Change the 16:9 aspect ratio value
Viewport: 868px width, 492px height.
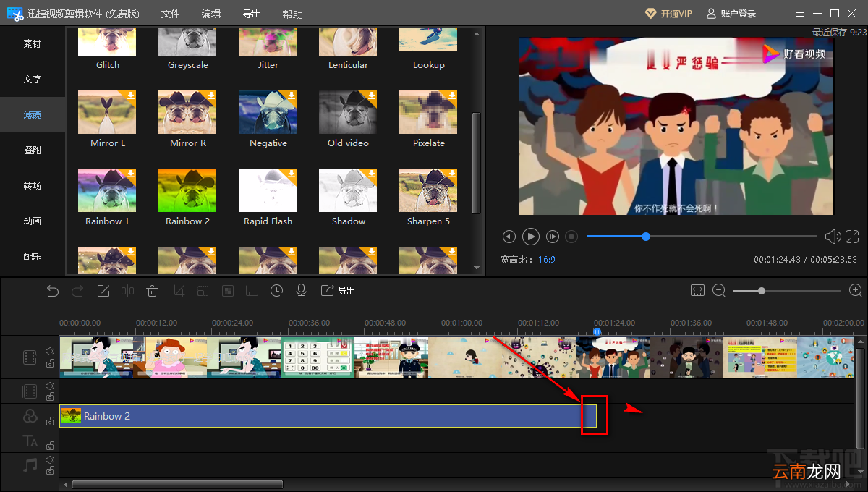coord(546,259)
